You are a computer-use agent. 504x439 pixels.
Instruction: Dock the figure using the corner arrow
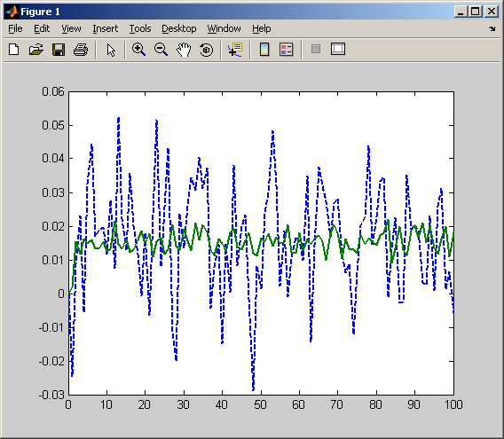[x=492, y=29]
